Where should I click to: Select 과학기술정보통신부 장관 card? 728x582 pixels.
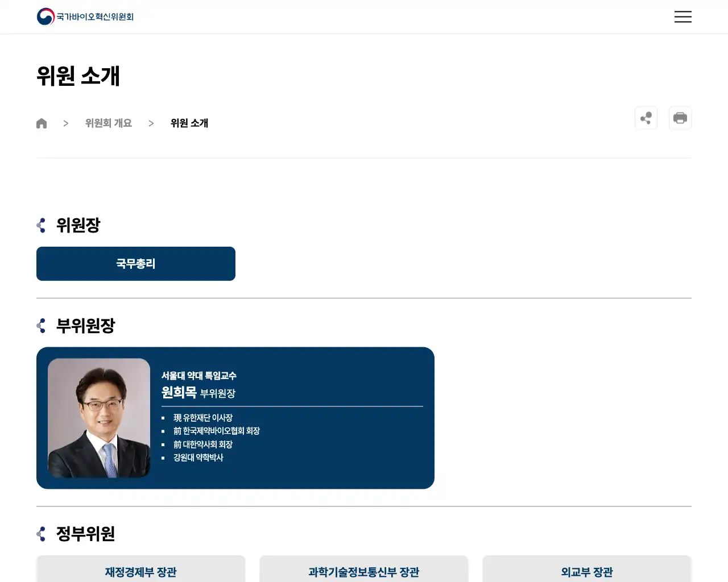click(x=364, y=569)
